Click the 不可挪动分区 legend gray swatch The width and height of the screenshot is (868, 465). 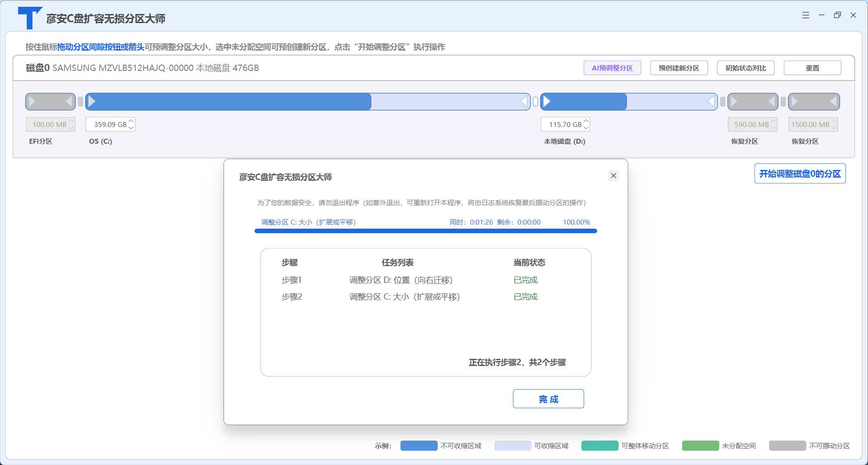(787, 446)
